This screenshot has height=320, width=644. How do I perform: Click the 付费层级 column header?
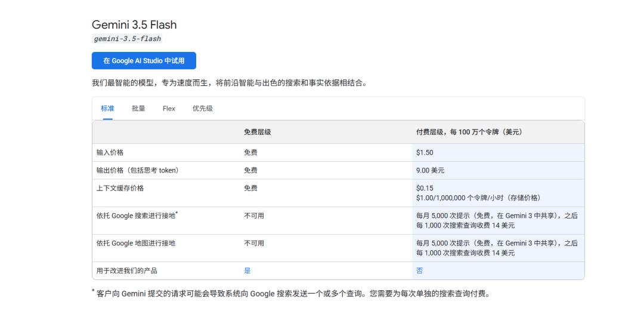[469, 132]
